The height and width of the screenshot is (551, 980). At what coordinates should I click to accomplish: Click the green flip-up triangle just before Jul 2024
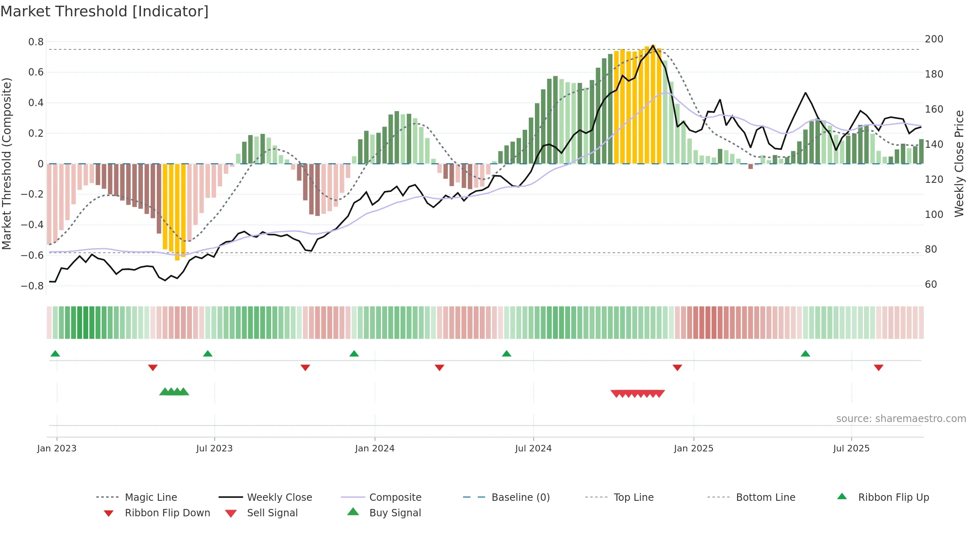click(506, 353)
